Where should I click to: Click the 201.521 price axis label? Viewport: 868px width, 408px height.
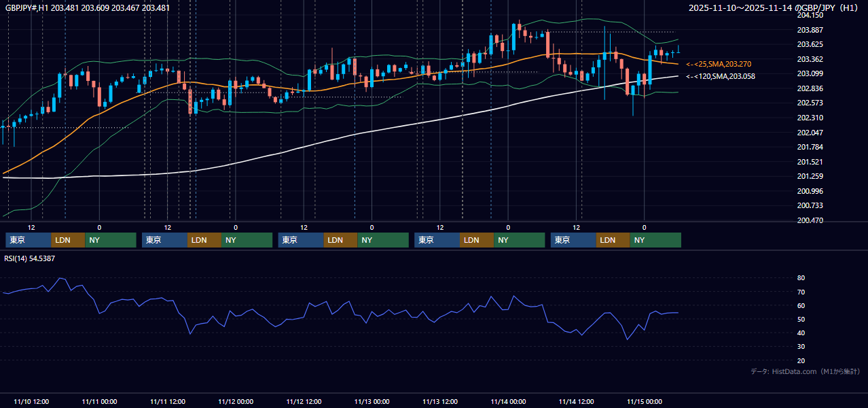(810, 162)
